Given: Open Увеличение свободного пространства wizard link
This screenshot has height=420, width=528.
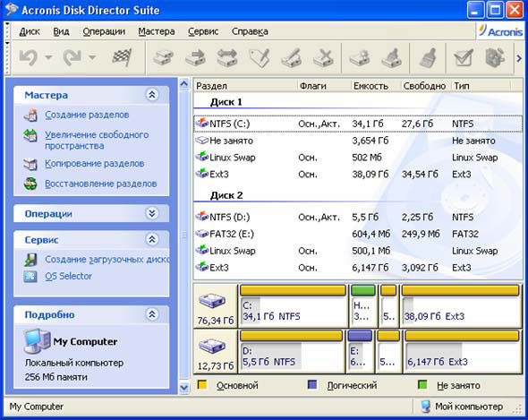Looking at the screenshot, I should point(97,141).
